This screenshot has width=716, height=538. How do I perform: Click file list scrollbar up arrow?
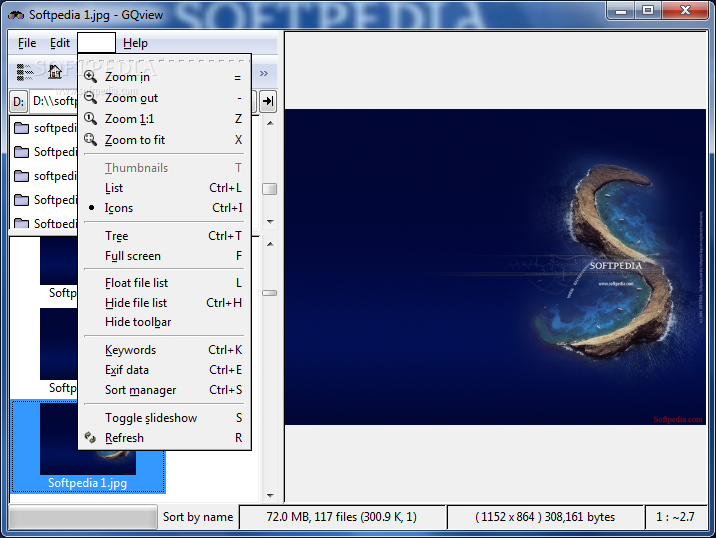pyautogui.click(x=270, y=244)
